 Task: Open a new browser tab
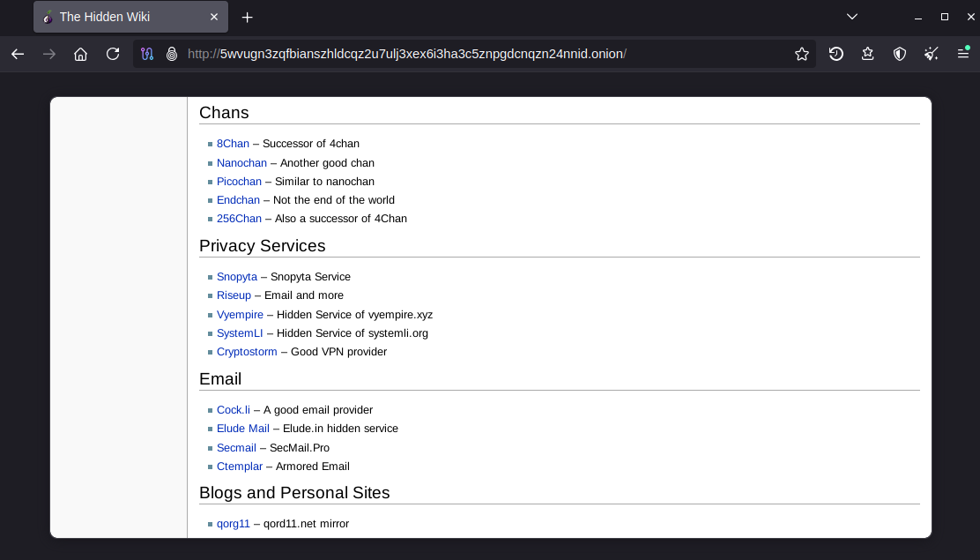[x=248, y=16]
